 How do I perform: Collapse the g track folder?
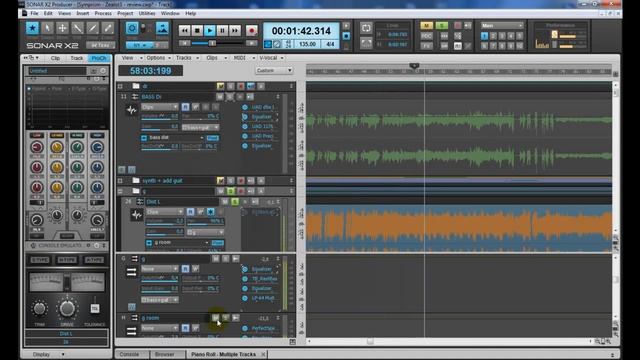click(120, 191)
